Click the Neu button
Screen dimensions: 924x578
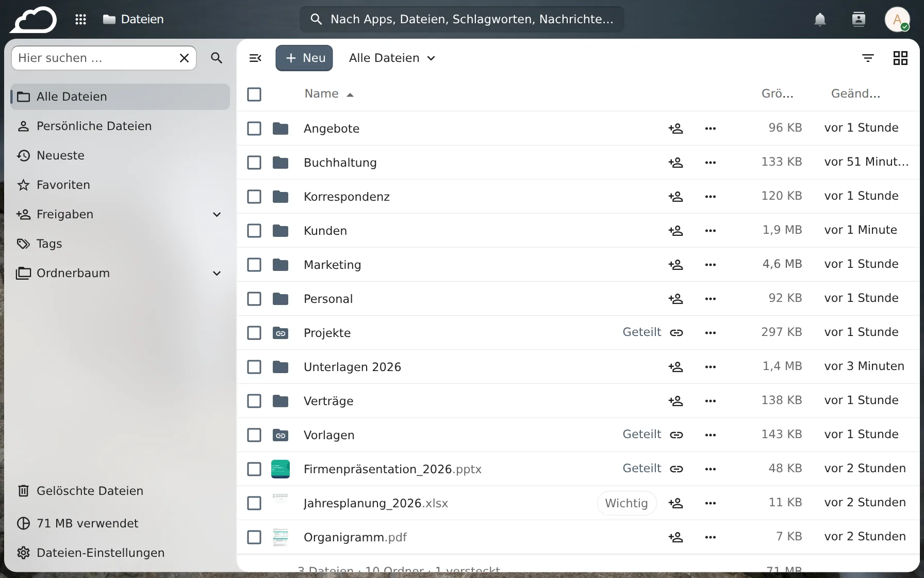[x=304, y=58]
